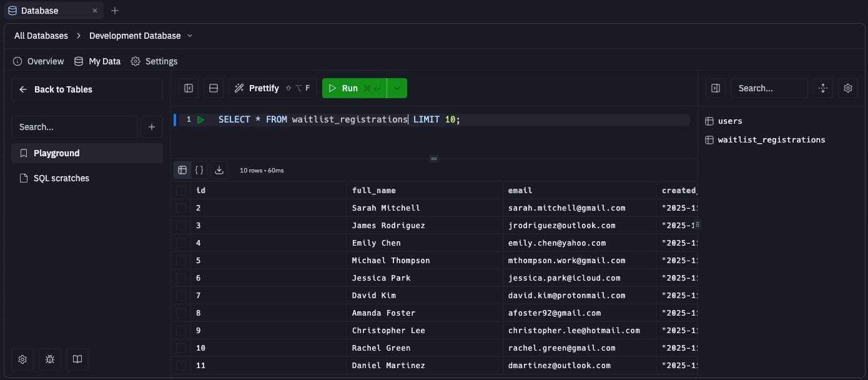Open the sort order control beside Search

pos(822,88)
